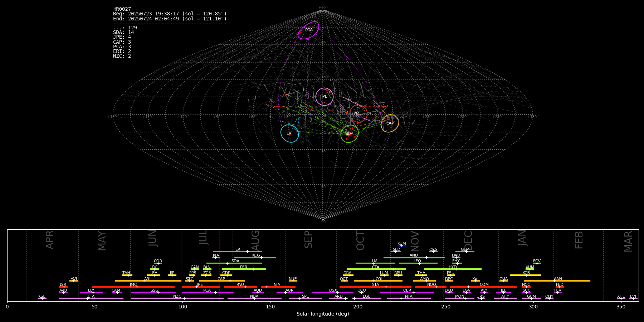Click the 200 tick on solar longitude axis
Viewport: 644px width, 322px height.
(x=358, y=307)
